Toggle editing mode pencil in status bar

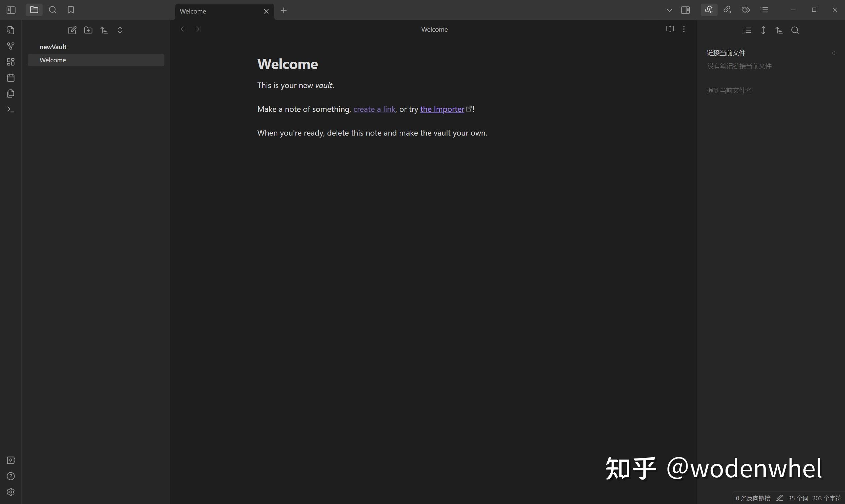tap(780, 498)
